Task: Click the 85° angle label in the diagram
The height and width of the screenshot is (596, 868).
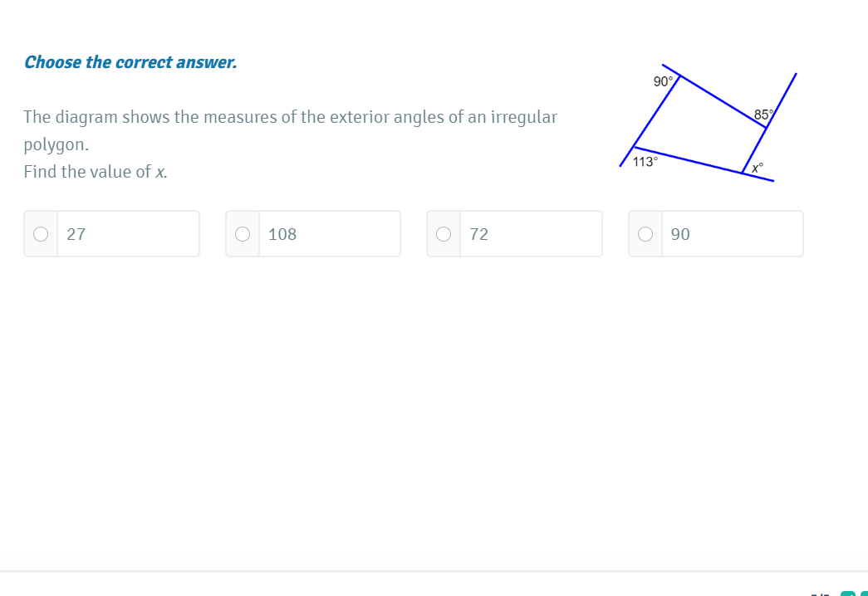Action: click(x=763, y=114)
